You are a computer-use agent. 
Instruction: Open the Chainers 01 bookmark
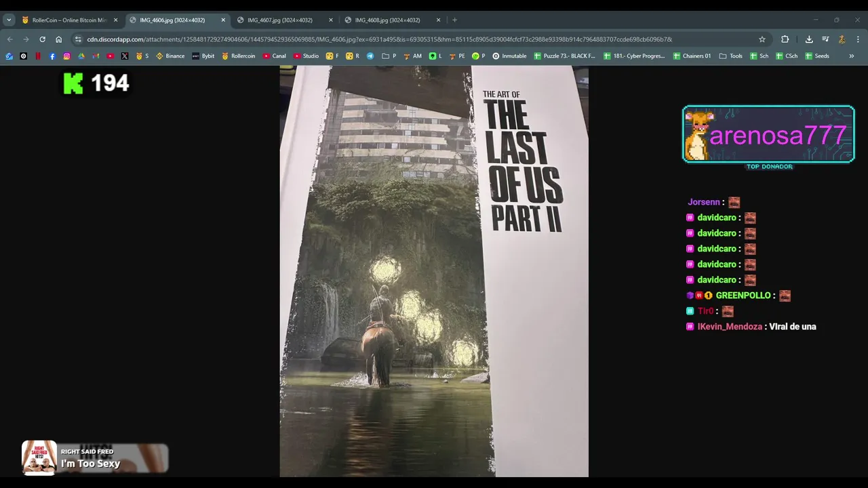pos(692,56)
